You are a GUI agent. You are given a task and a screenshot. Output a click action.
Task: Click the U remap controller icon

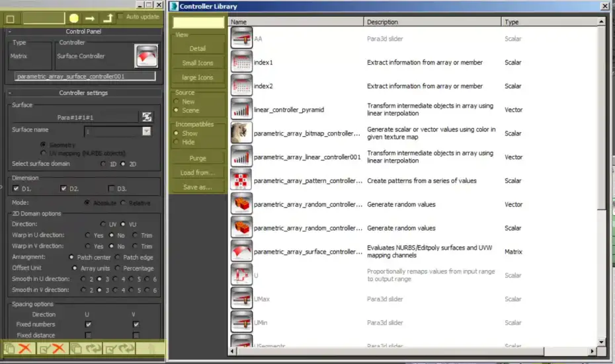point(241,275)
